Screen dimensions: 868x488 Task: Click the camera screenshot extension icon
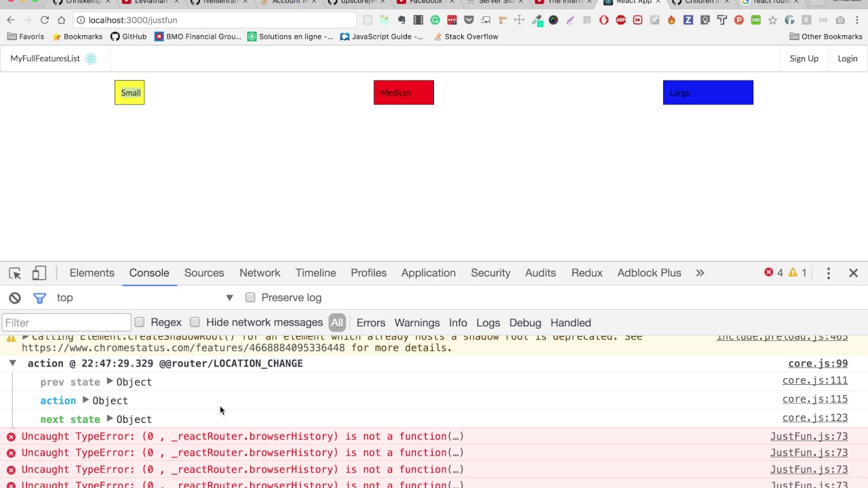[x=840, y=20]
